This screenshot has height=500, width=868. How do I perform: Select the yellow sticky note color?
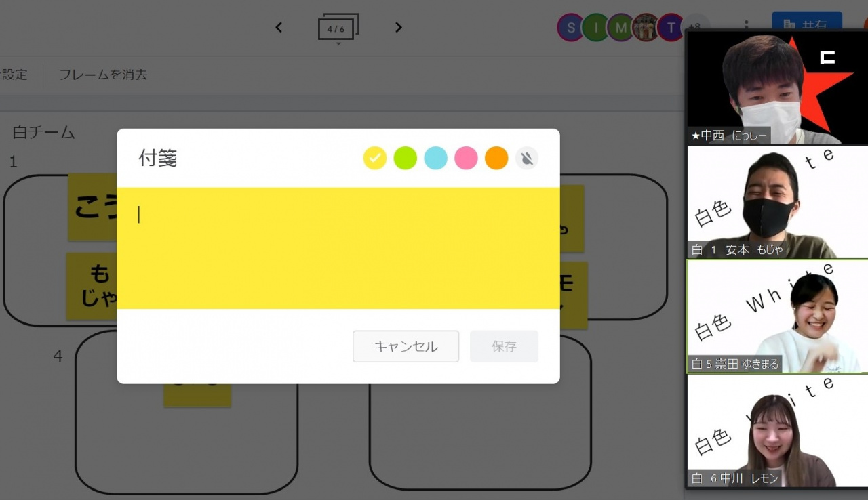pos(375,158)
